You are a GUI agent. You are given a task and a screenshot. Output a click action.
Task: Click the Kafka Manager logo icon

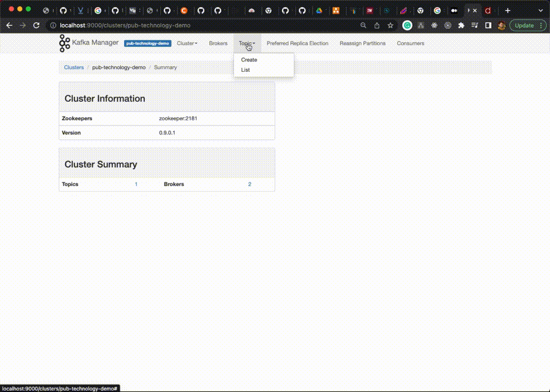65,43
